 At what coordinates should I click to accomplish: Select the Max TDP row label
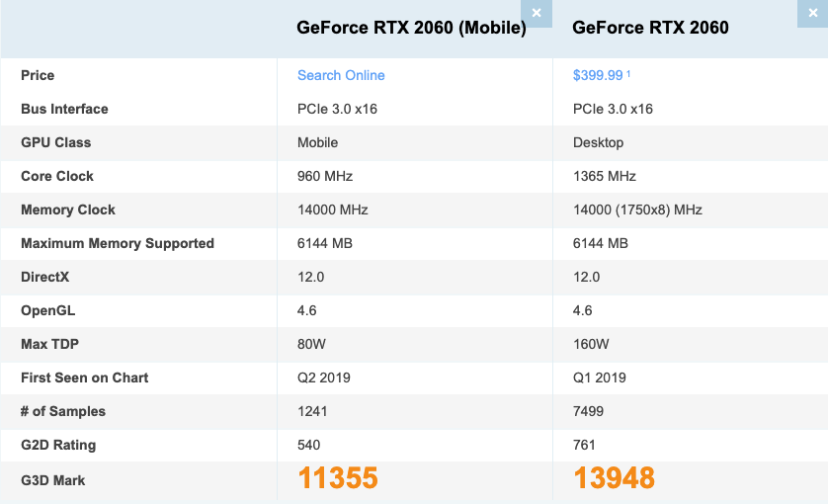48,344
